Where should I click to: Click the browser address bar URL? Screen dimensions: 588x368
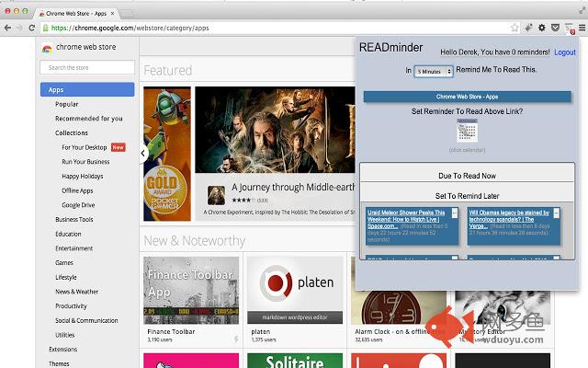(130, 28)
